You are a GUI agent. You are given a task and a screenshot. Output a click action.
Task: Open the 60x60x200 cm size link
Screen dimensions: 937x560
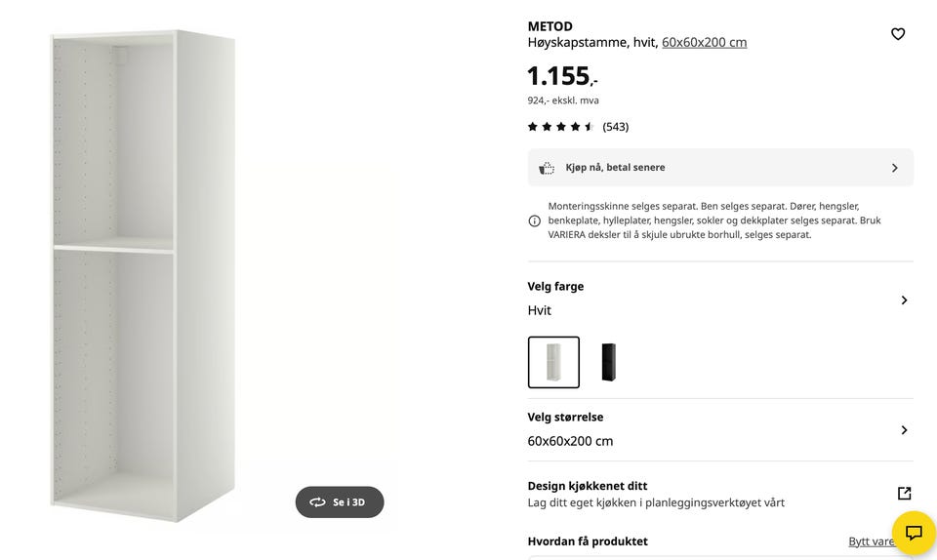(x=704, y=42)
